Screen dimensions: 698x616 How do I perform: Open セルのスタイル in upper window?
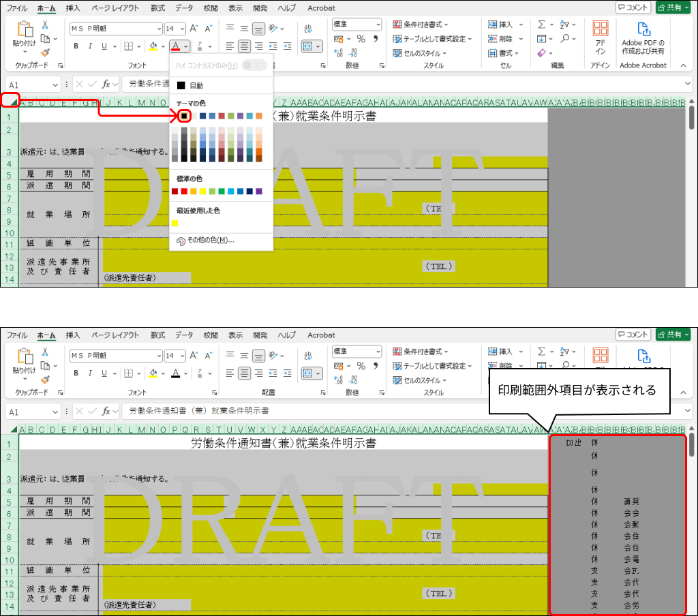click(x=420, y=53)
